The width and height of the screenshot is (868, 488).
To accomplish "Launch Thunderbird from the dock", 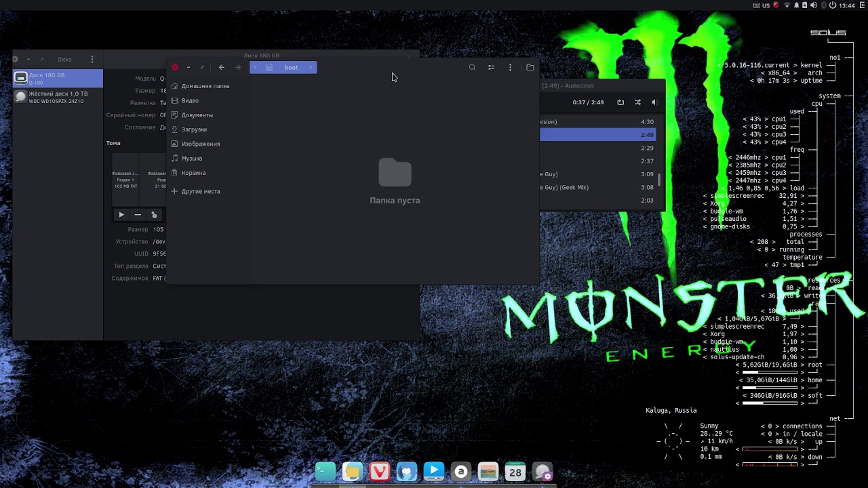I will [x=407, y=472].
